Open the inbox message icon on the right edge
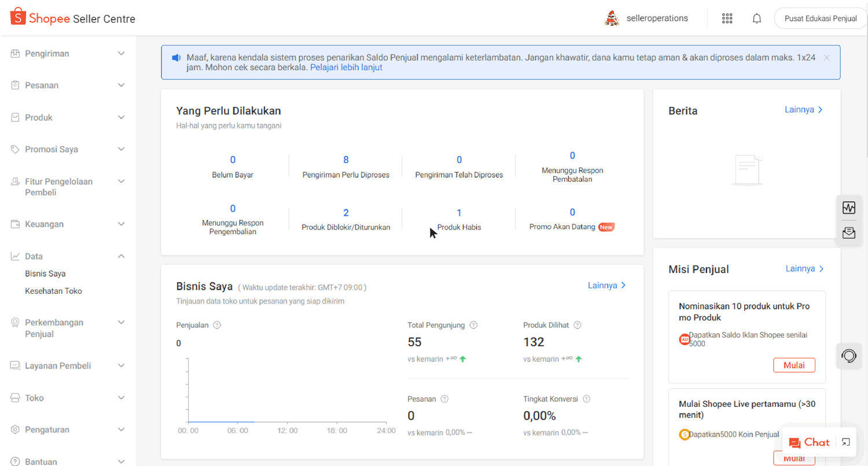Image resolution: width=868 pixels, height=466 pixels. pyautogui.click(x=848, y=232)
